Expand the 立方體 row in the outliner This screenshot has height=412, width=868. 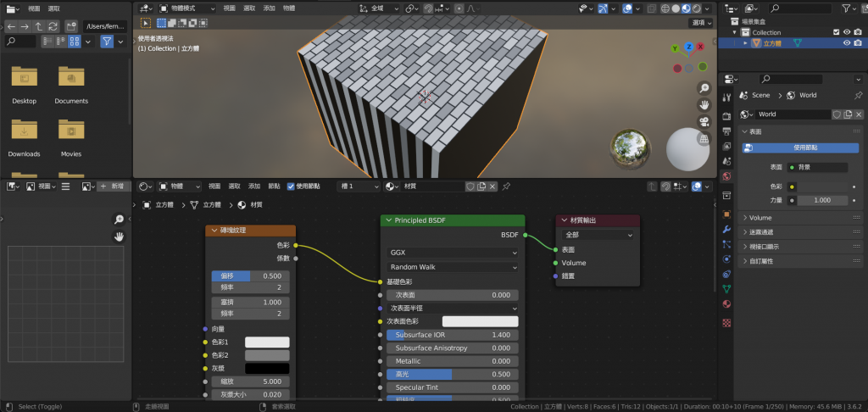coord(745,42)
